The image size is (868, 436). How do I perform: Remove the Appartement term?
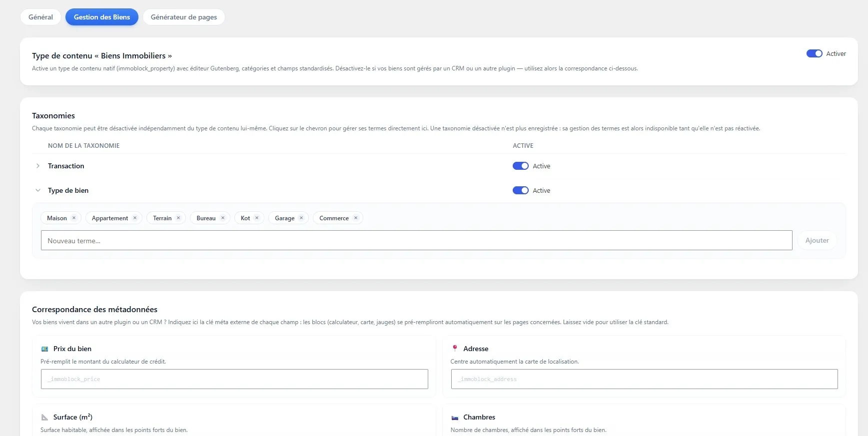tap(135, 218)
